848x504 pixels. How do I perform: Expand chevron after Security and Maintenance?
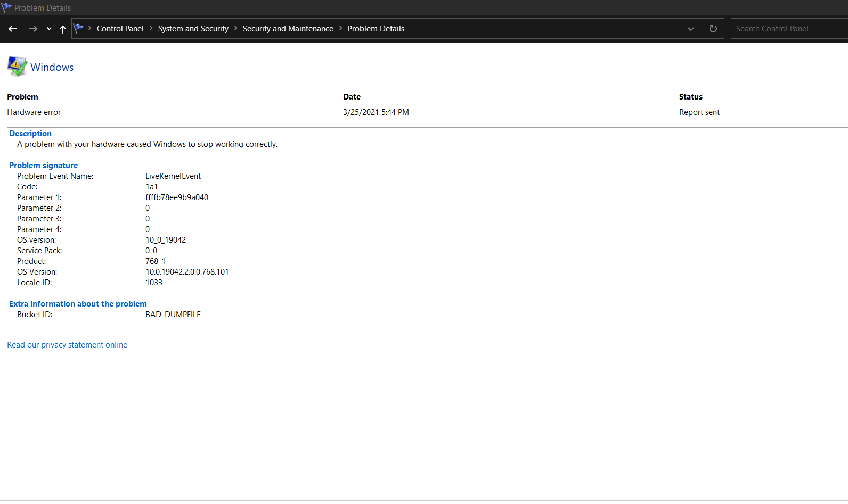pos(341,28)
